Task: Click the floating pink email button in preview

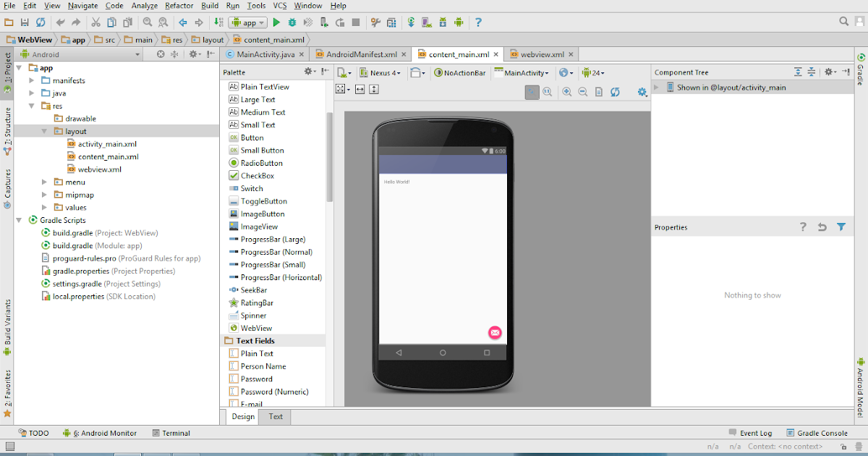Action: click(x=495, y=332)
